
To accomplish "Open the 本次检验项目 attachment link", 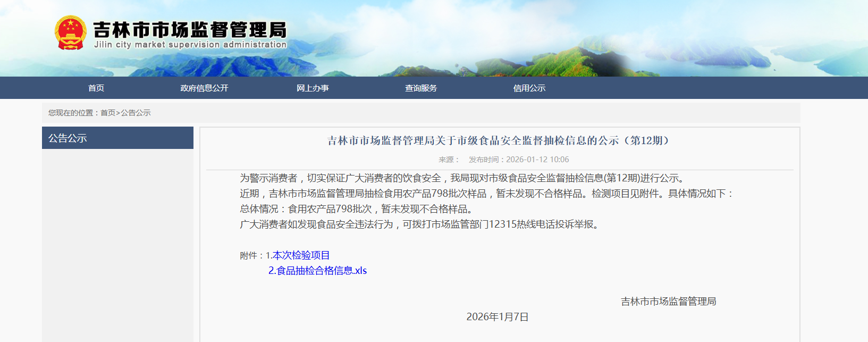I will tap(301, 255).
